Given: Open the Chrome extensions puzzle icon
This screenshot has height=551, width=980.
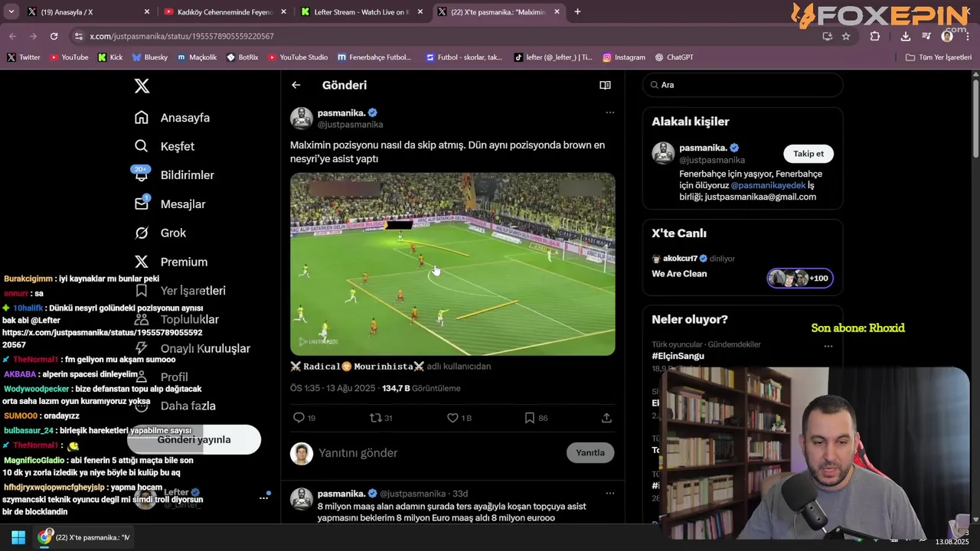Looking at the screenshot, I should click(x=875, y=36).
